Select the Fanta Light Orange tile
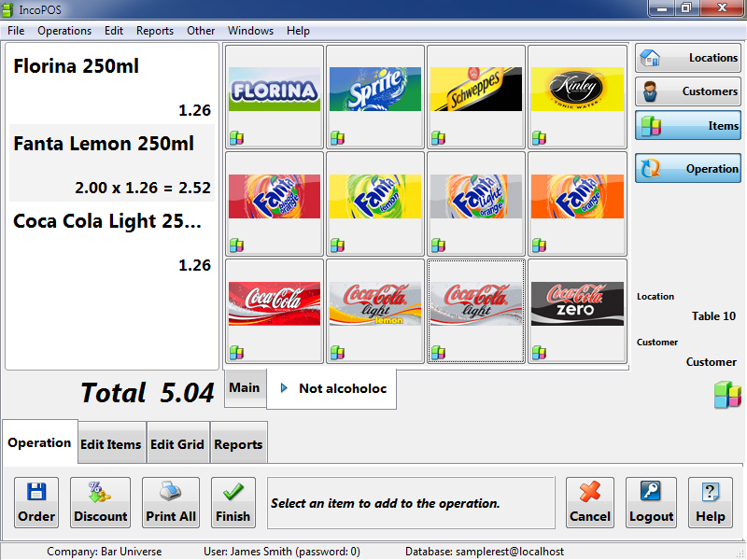 (x=476, y=203)
